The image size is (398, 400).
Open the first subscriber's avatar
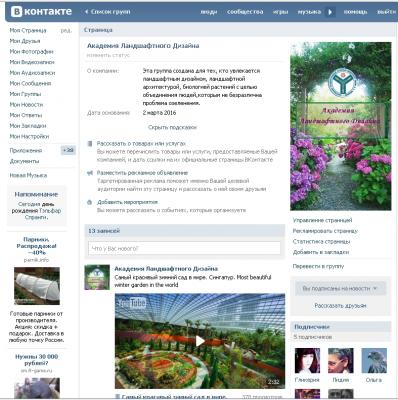click(307, 361)
